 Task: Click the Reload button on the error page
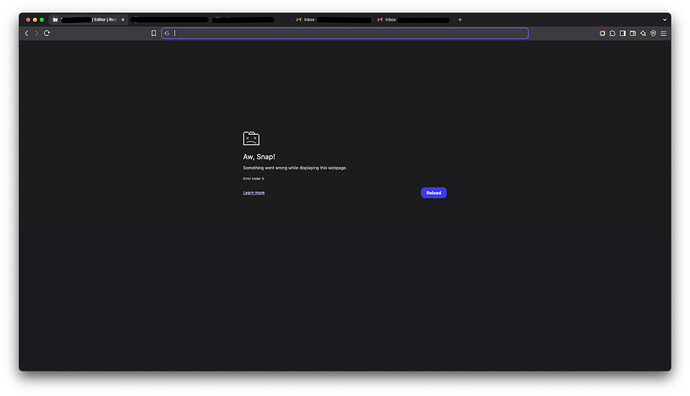433,193
